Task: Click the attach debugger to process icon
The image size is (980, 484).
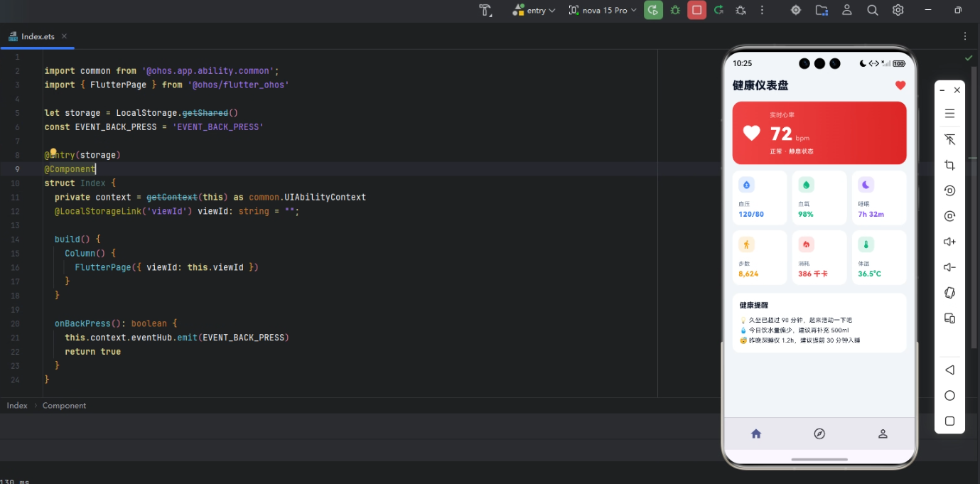Action: [741, 10]
